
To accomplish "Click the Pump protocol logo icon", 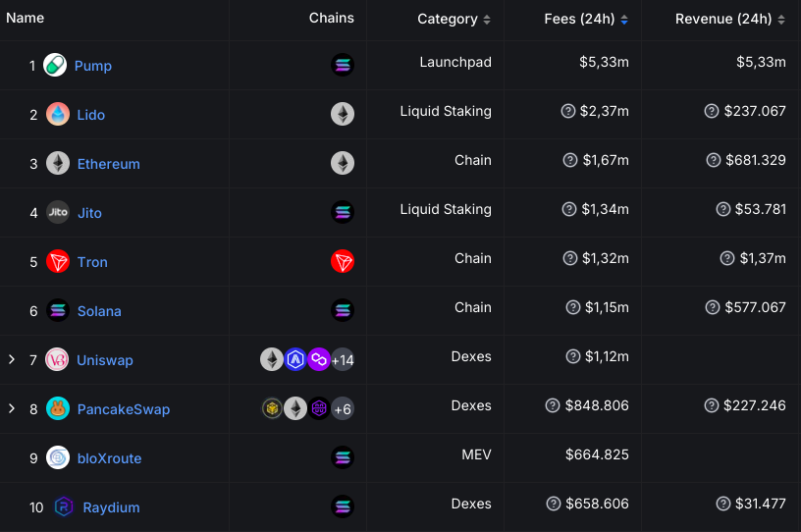I will [56, 66].
